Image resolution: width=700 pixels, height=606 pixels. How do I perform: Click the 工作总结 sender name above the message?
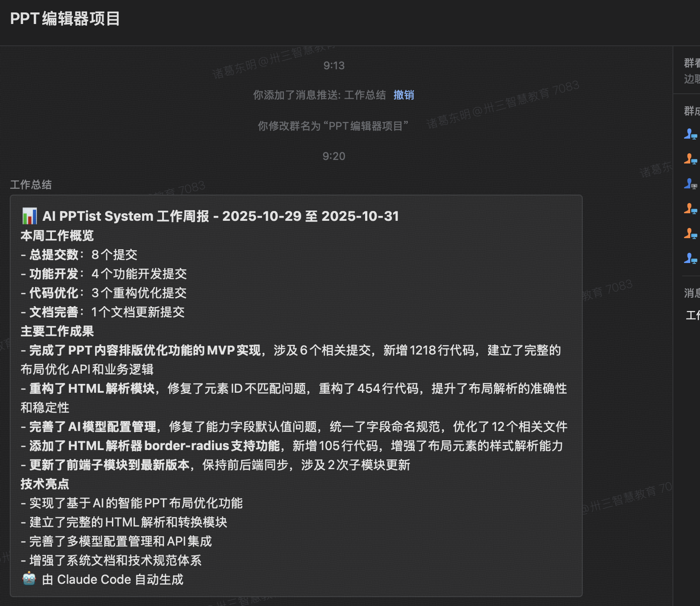tap(31, 185)
